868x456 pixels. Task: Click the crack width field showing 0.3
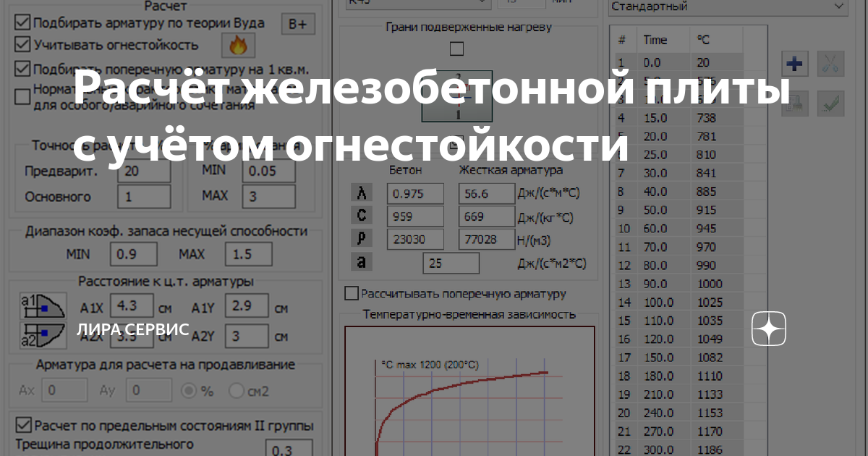click(289, 449)
